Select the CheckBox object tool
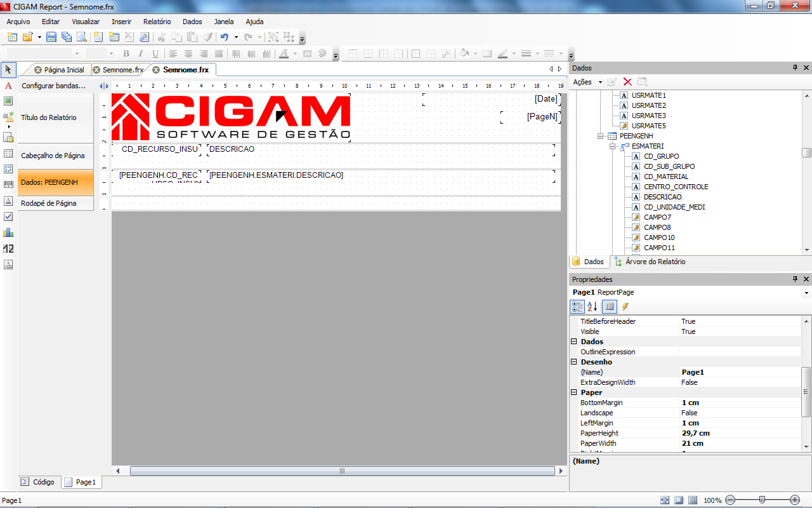Image resolution: width=812 pixels, height=508 pixels. tap(8, 217)
